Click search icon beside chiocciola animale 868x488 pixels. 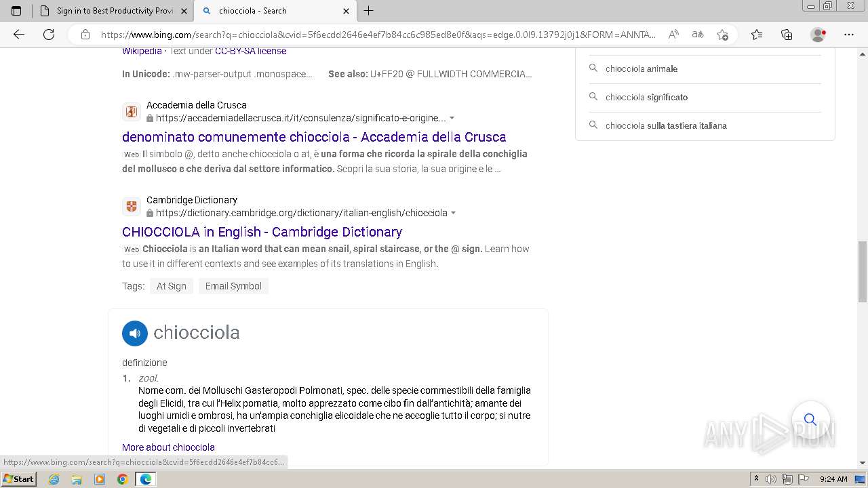click(x=593, y=68)
